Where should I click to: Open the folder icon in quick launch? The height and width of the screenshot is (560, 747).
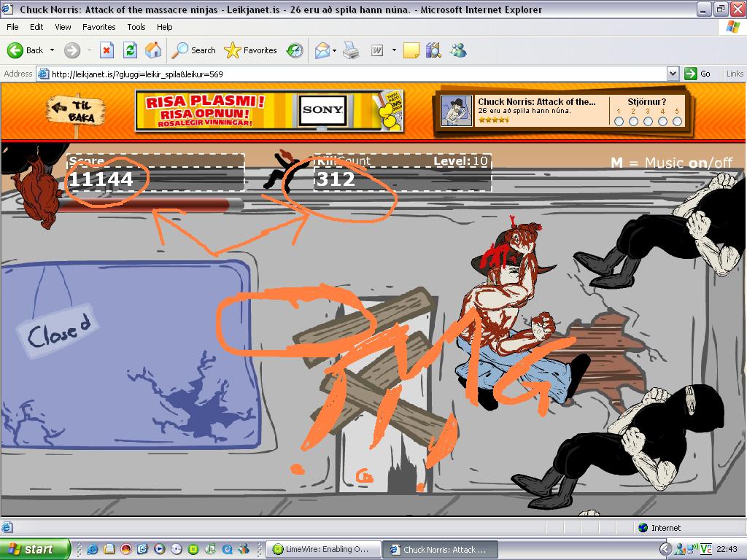[x=109, y=549]
